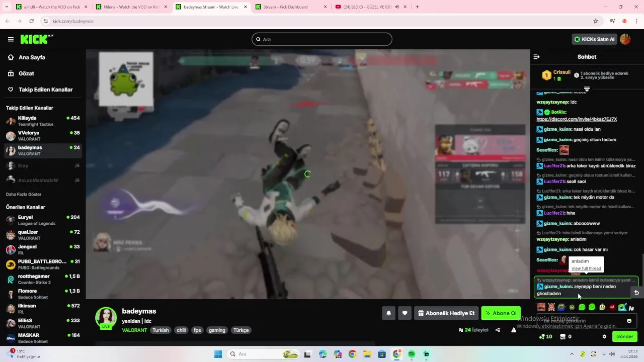Open chat settings gear
Screen dimensions: 644x362
(x=604, y=336)
